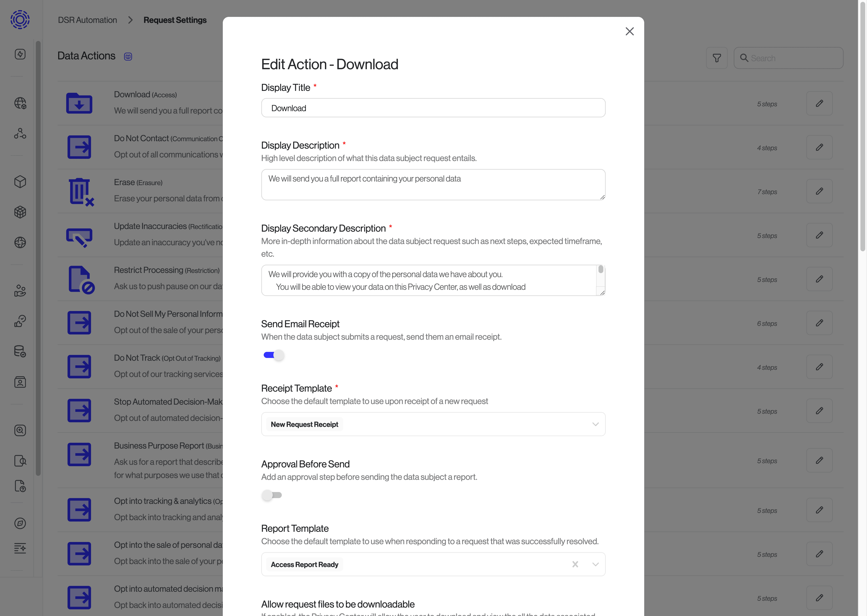Click the filter funnel icon near Search
867x616 pixels.
pyautogui.click(x=717, y=58)
